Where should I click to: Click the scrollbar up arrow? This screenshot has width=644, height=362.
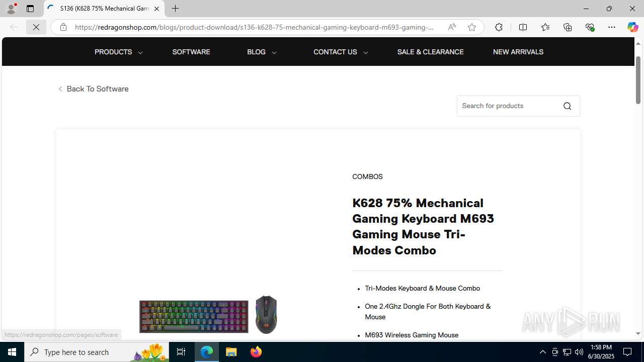[638, 43]
